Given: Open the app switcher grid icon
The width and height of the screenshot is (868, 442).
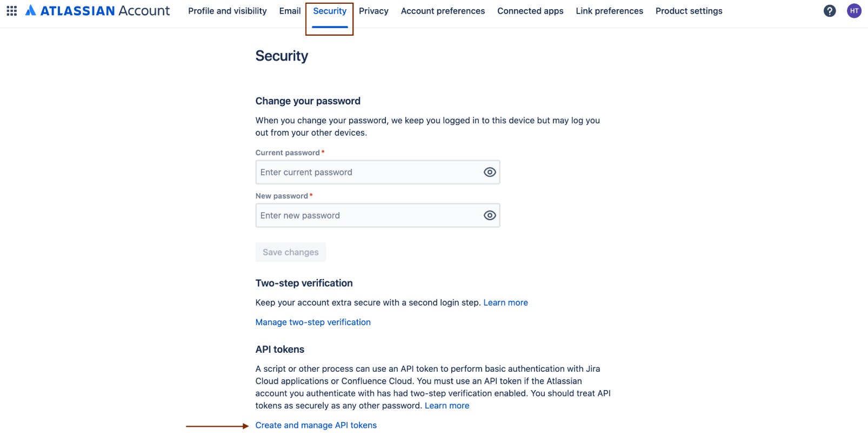Looking at the screenshot, I should tap(12, 11).
